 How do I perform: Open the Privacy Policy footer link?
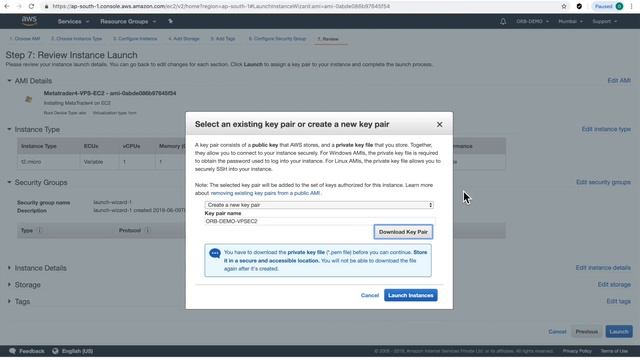(577, 351)
